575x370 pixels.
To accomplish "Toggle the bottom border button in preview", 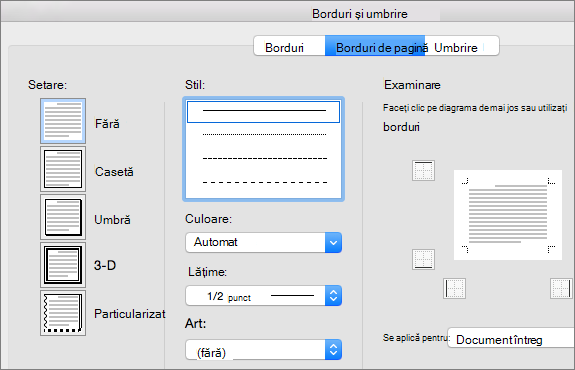I will pyautogui.click(x=423, y=259).
